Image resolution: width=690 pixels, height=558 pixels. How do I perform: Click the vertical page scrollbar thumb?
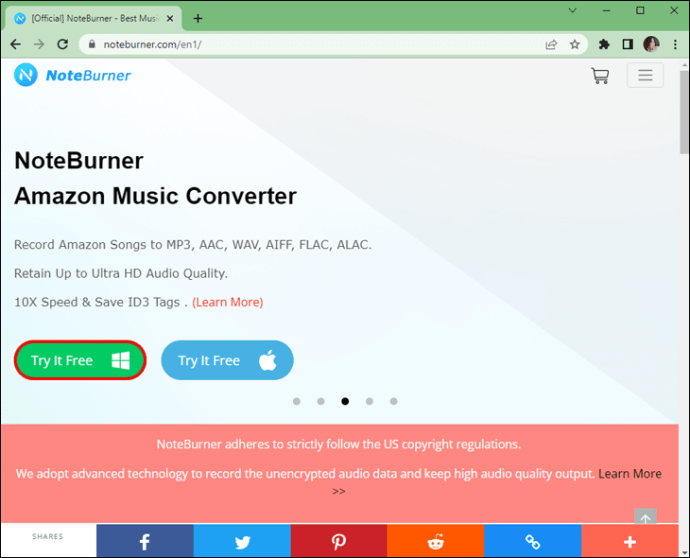point(684,112)
